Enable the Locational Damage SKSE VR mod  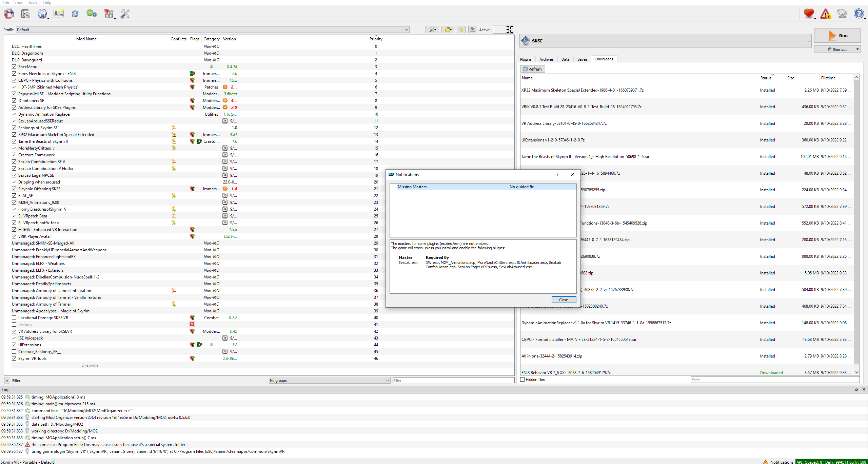click(14, 318)
